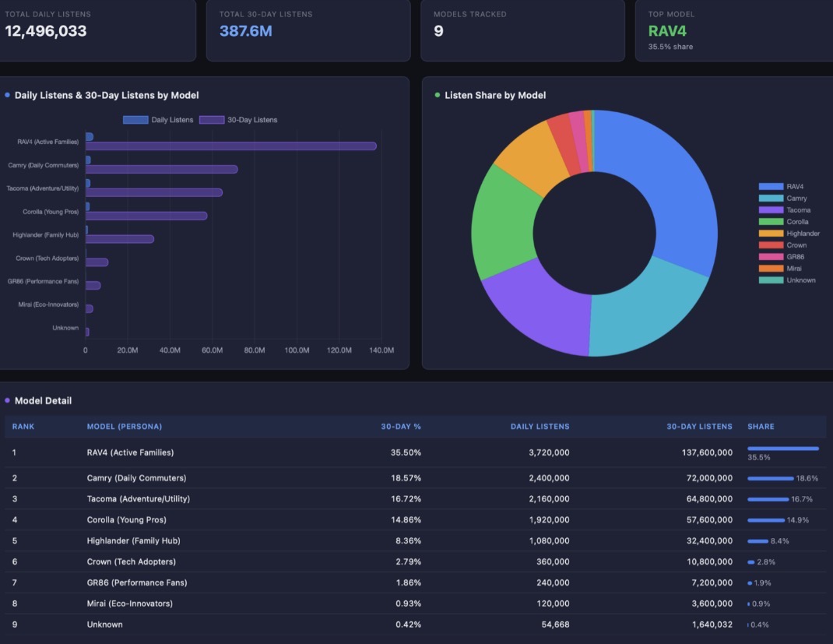Click the Model Detail section title

[43, 400]
